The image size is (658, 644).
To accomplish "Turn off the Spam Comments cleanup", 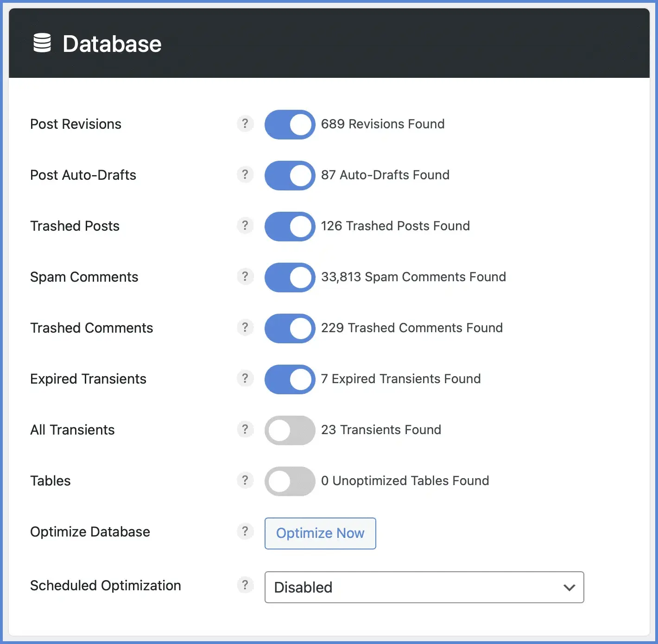I will tap(289, 277).
